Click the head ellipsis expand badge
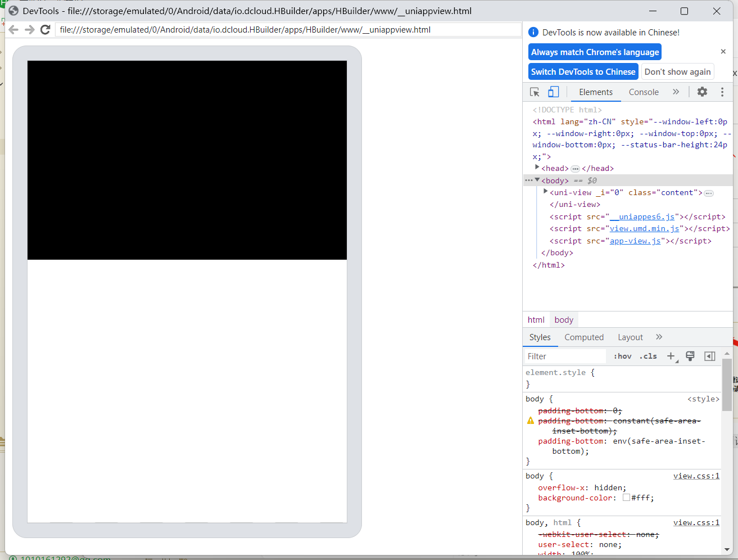The image size is (738, 560). coord(575,169)
